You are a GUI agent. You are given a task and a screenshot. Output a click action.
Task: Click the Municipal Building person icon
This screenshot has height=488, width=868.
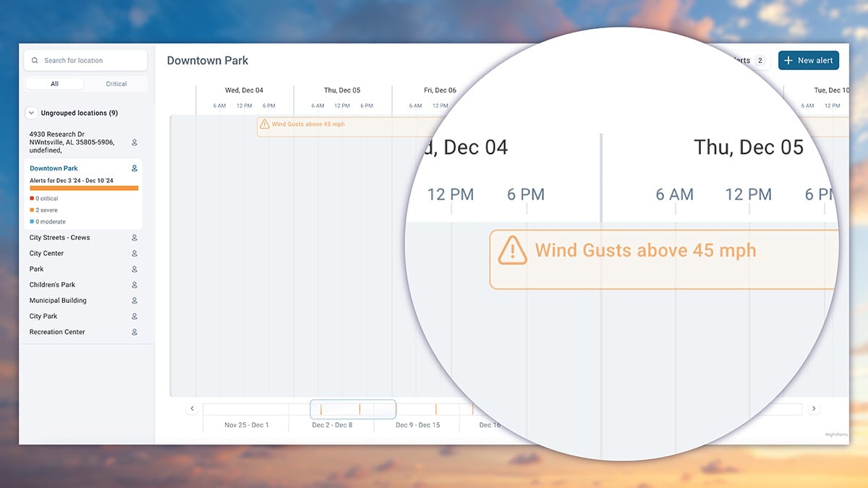(x=135, y=301)
